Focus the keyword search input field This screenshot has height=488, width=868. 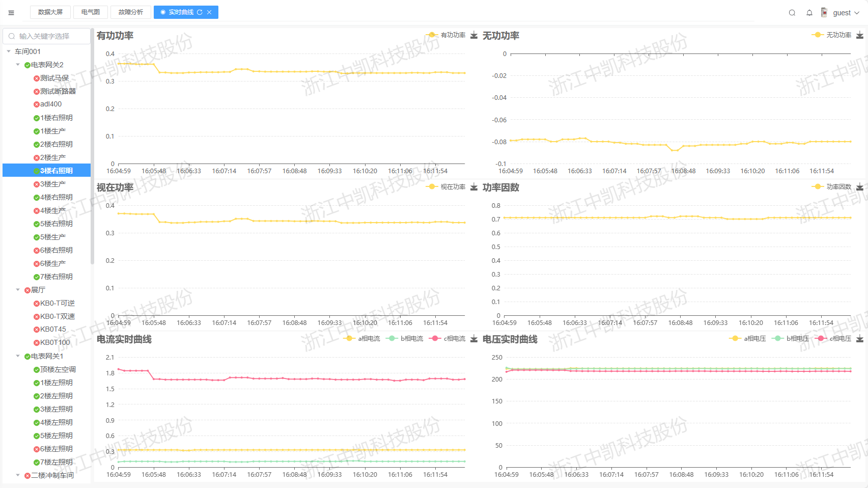[x=51, y=36]
